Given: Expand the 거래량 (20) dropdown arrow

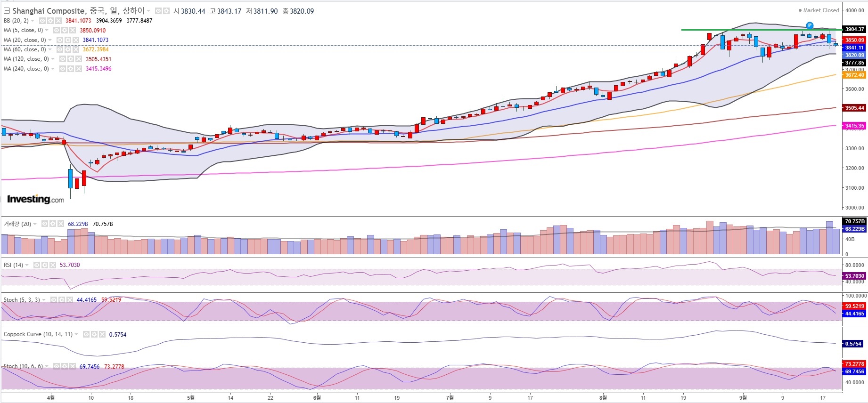Looking at the screenshot, I should [35, 224].
